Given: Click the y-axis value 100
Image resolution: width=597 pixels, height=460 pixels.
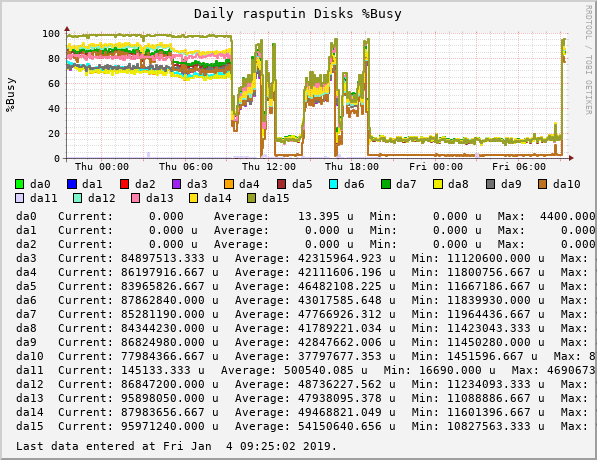Looking at the screenshot, I should [x=51, y=34].
